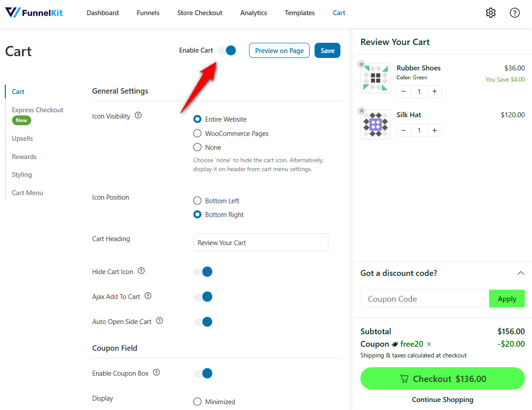Screen dimensions: 532x410
Task: Select WooCommerce Pages radio option
Action: (197, 133)
